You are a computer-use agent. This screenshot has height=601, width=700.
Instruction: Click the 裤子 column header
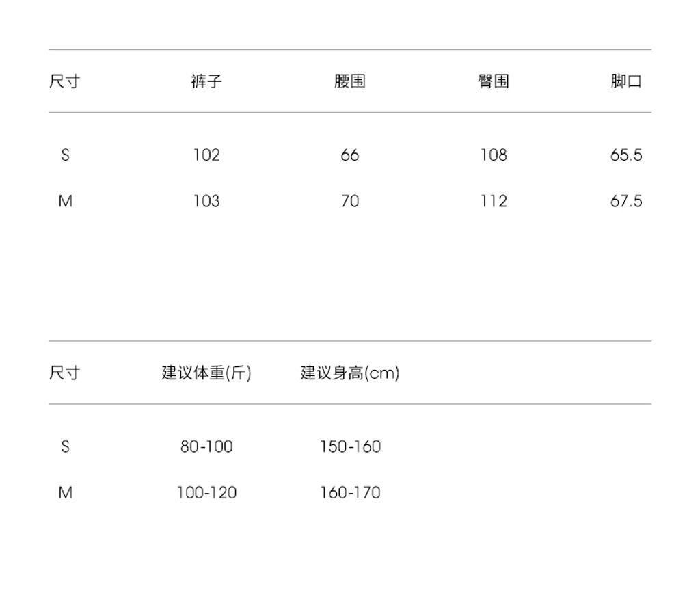[206, 81]
